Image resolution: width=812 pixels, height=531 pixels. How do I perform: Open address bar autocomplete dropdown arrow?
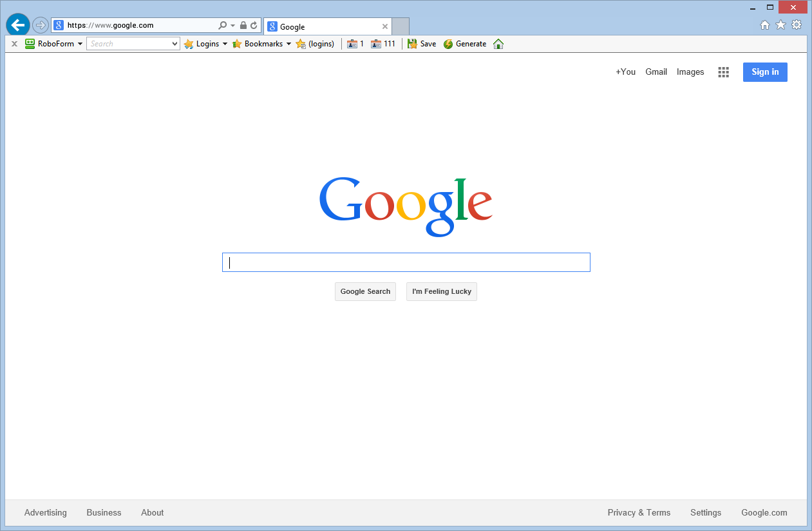click(232, 26)
